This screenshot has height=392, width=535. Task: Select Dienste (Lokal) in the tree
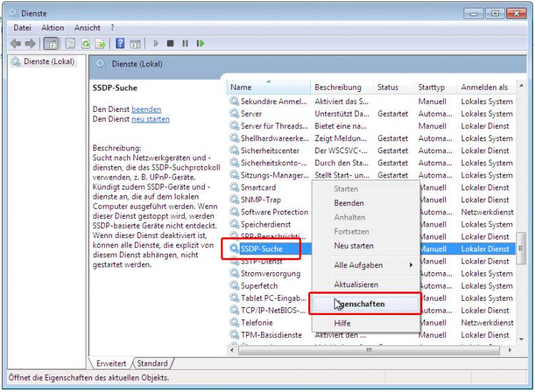click(49, 61)
